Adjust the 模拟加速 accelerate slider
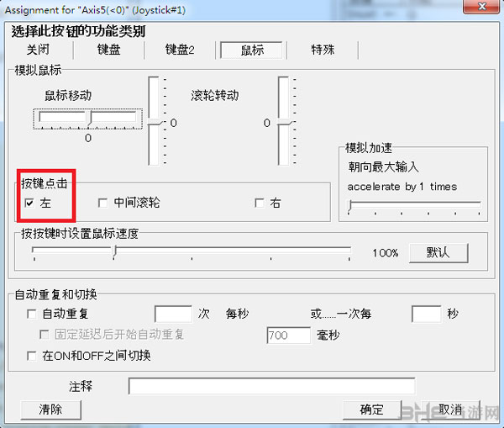 (414, 204)
